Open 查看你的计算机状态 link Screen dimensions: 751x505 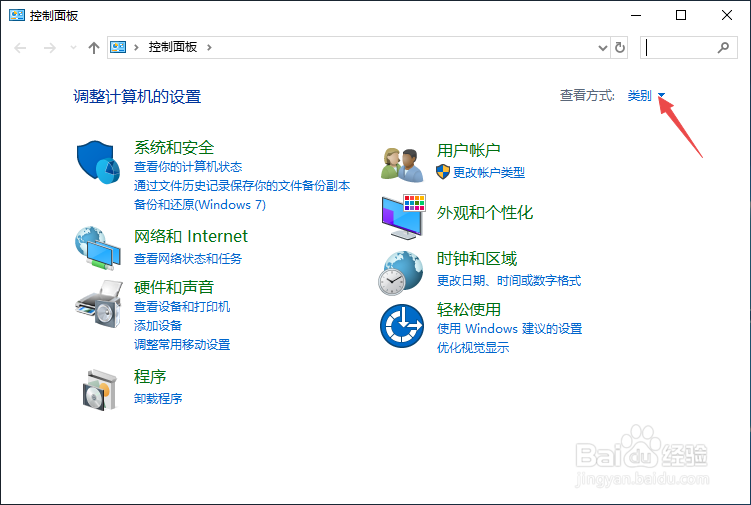[188, 167]
